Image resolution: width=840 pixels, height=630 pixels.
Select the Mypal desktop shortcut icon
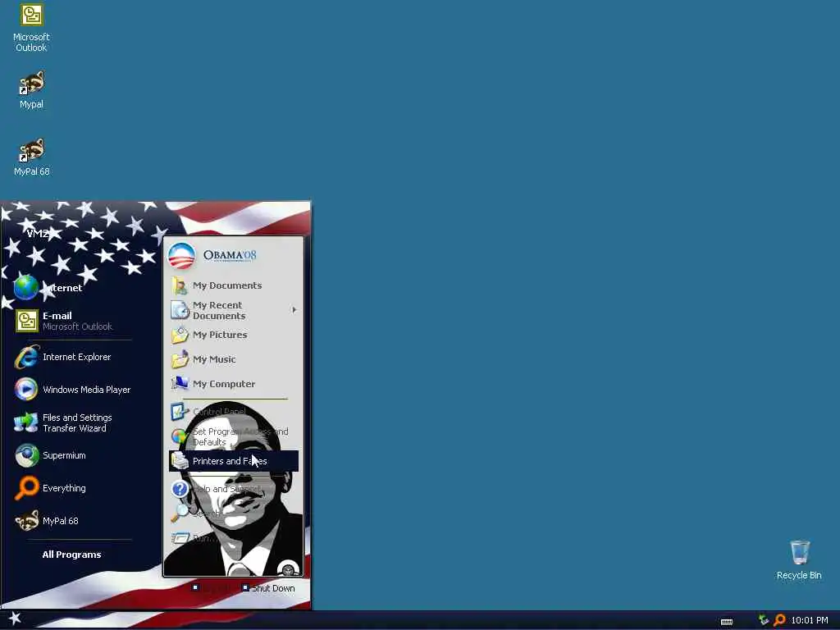[31, 89]
